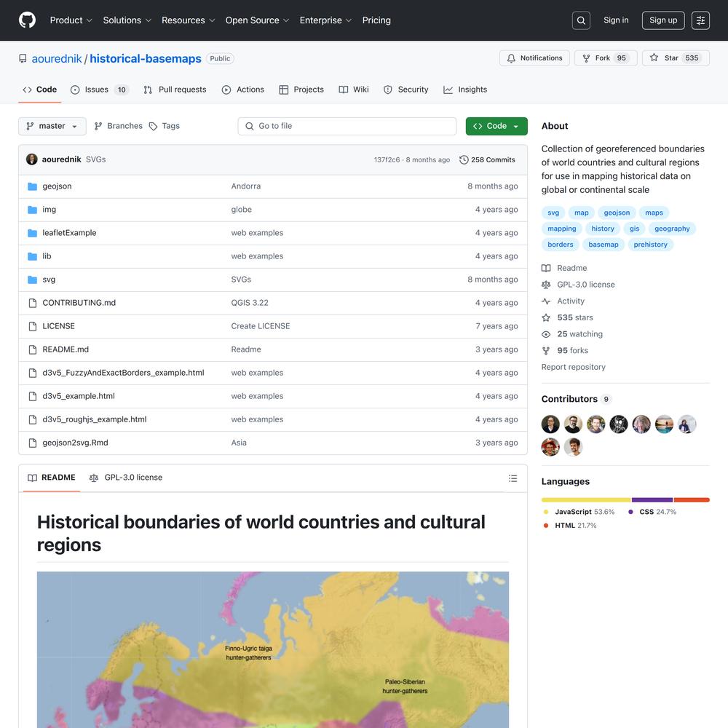Open the img folder

(50, 210)
